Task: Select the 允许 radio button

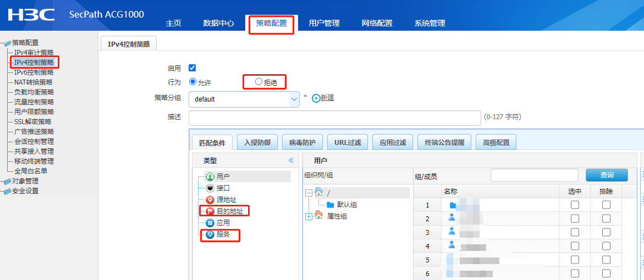Action: pos(192,82)
